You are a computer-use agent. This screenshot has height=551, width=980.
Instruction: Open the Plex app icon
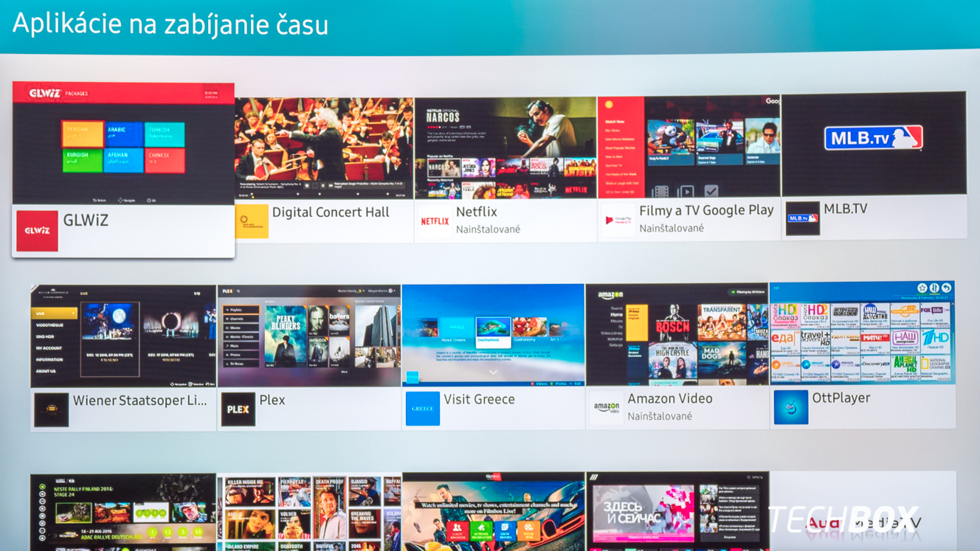coord(238,409)
